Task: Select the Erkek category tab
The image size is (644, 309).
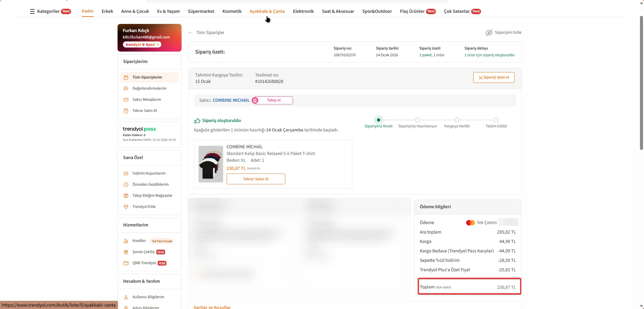Action: tap(107, 11)
